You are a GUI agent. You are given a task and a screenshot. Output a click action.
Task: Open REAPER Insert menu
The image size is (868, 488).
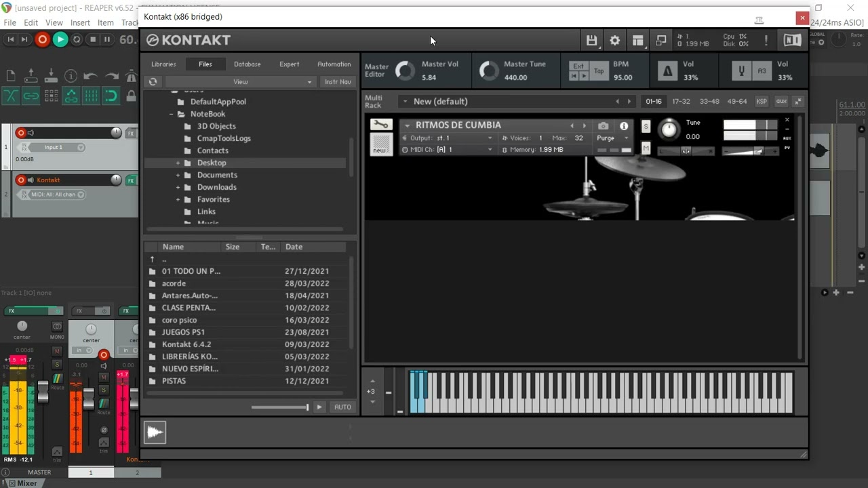80,22
